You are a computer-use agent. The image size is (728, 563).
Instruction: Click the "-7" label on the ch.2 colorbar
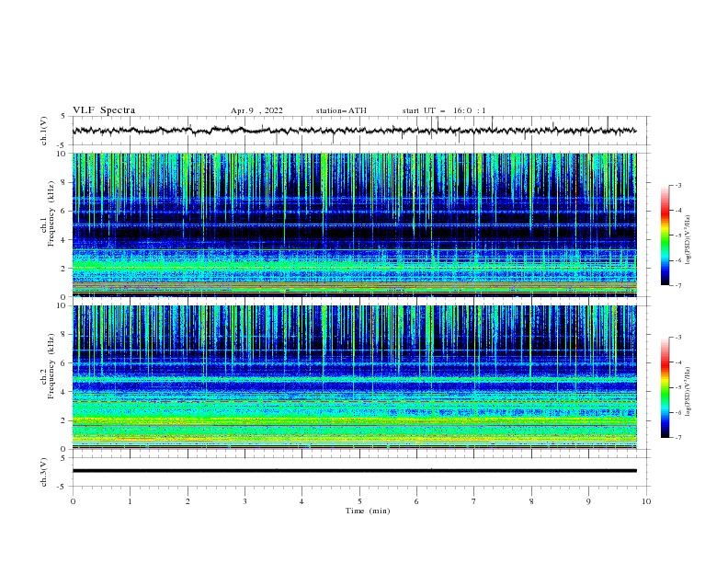(678, 437)
